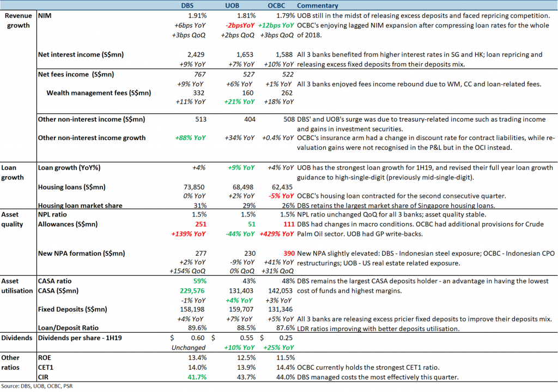Click Source: DBS, UOB, OCBC, PSR footnote
558x392 pixels.
click(37, 386)
